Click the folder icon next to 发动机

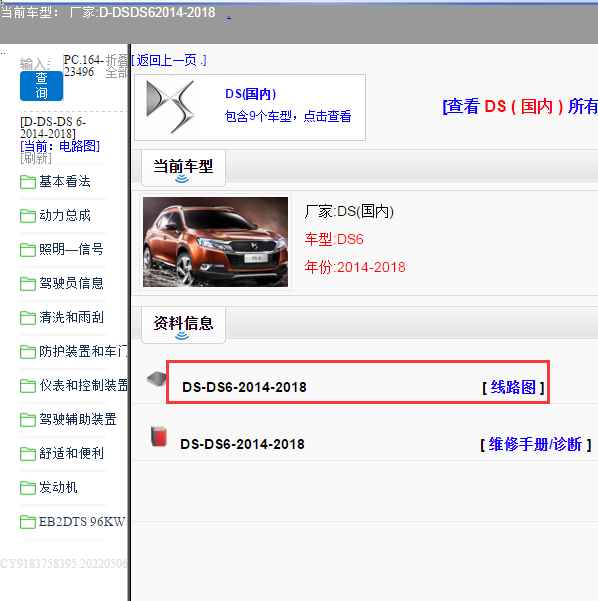click(x=28, y=488)
